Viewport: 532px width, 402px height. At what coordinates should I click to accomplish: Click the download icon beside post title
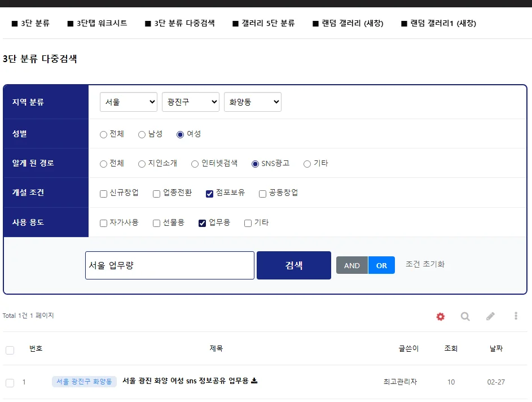(x=254, y=381)
